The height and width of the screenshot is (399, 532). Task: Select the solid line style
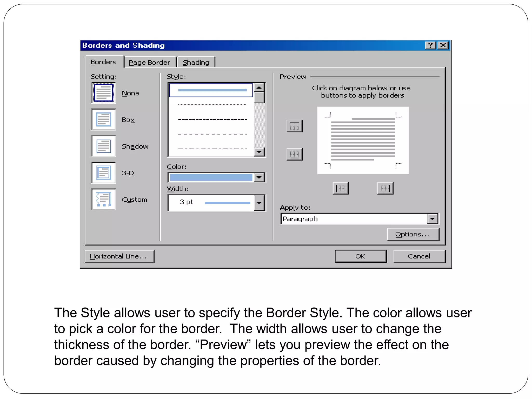(x=211, y=90)
